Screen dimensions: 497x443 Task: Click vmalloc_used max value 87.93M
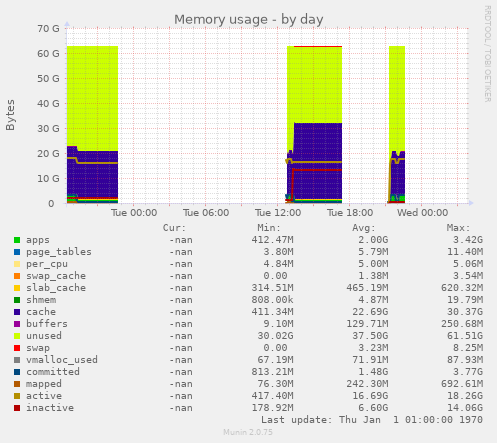pyautogui.click(x=465, y=360)
